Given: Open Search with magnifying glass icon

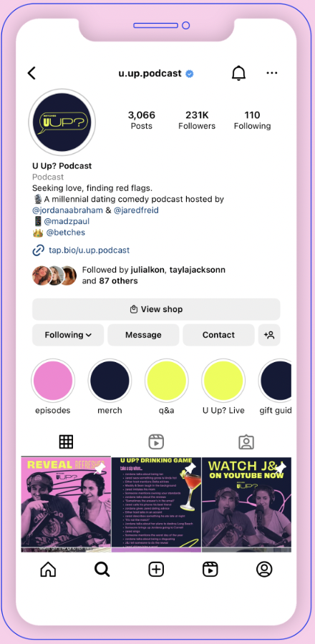Looking at the screenshot, I should coord(102,570).
